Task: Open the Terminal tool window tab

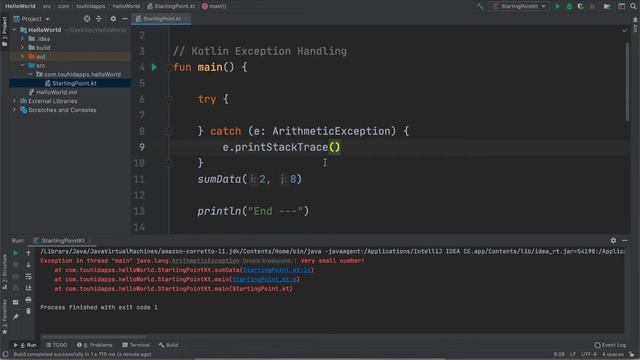Action: click(136, 345)
